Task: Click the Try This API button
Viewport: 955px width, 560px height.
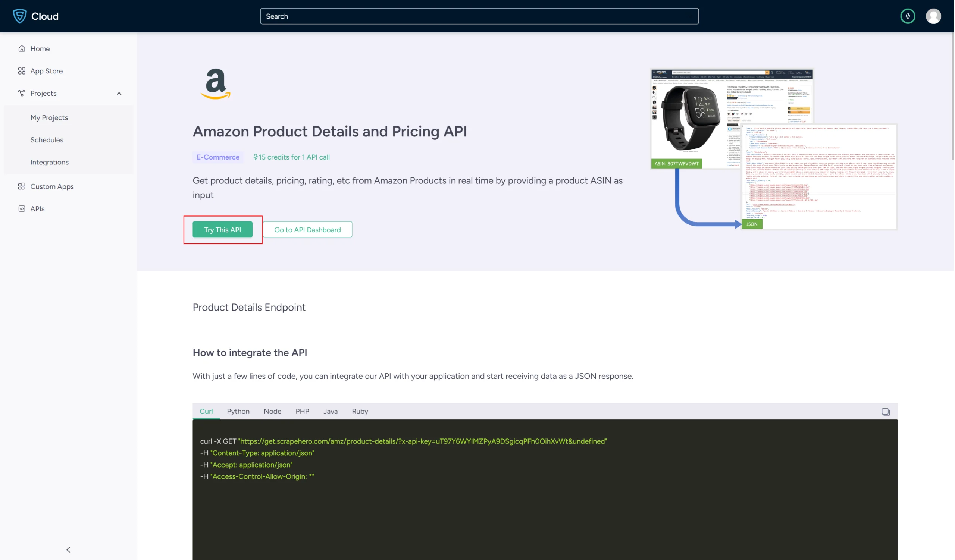Action: coord(223,230)
